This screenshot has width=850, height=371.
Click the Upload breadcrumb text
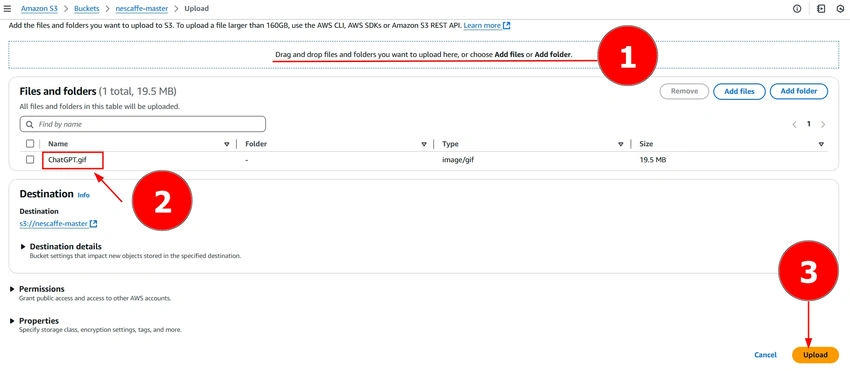[196, 9]
